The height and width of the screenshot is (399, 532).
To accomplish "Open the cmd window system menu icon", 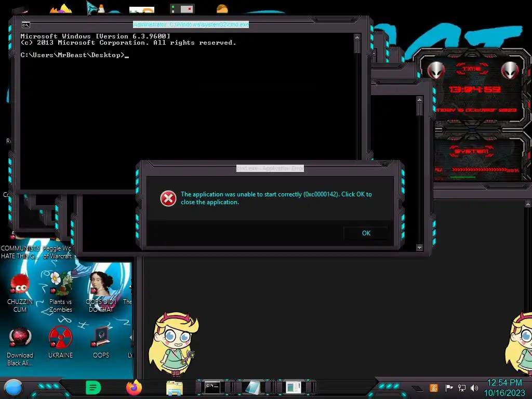I will [26, 25].
